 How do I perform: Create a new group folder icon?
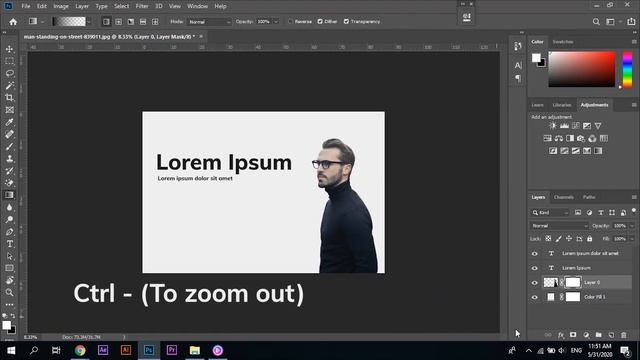(x=598, y=335)
